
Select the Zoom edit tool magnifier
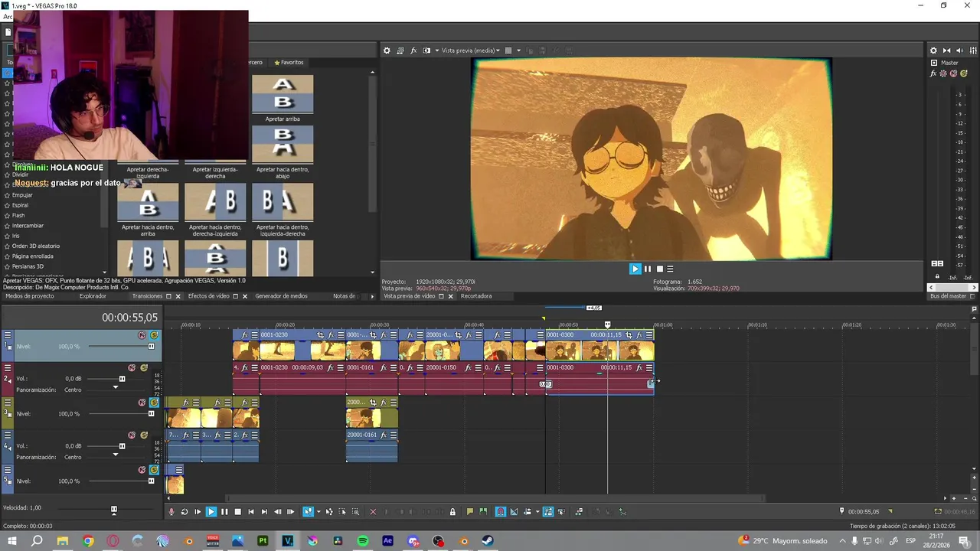[x=356, y=512]
